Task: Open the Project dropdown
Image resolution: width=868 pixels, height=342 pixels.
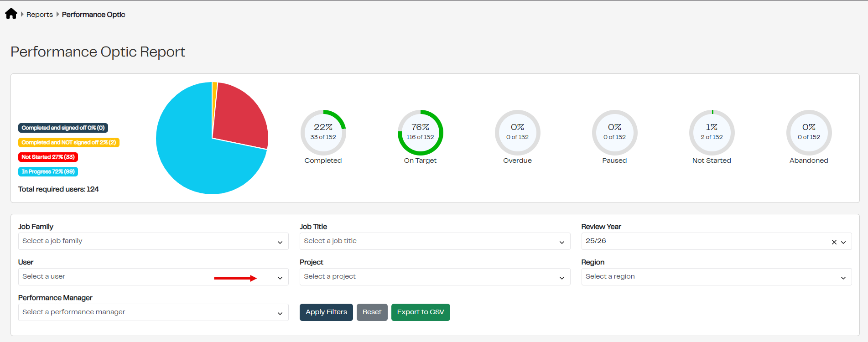Action: pyautogui.click(x=435, y=277)
